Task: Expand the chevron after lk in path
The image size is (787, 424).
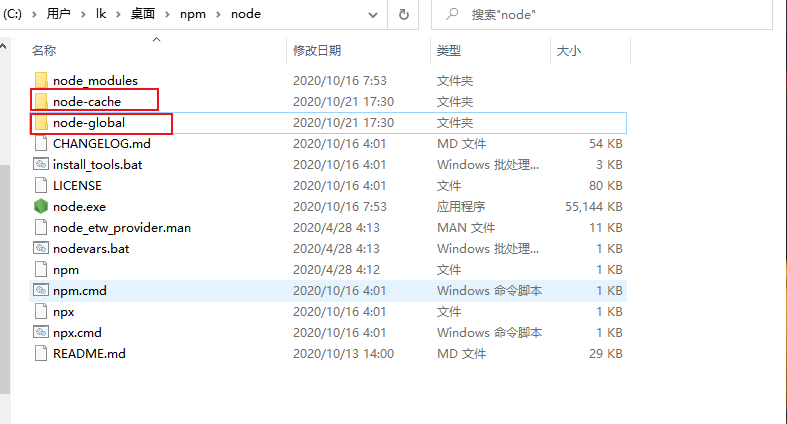Action: click(118, 15)
